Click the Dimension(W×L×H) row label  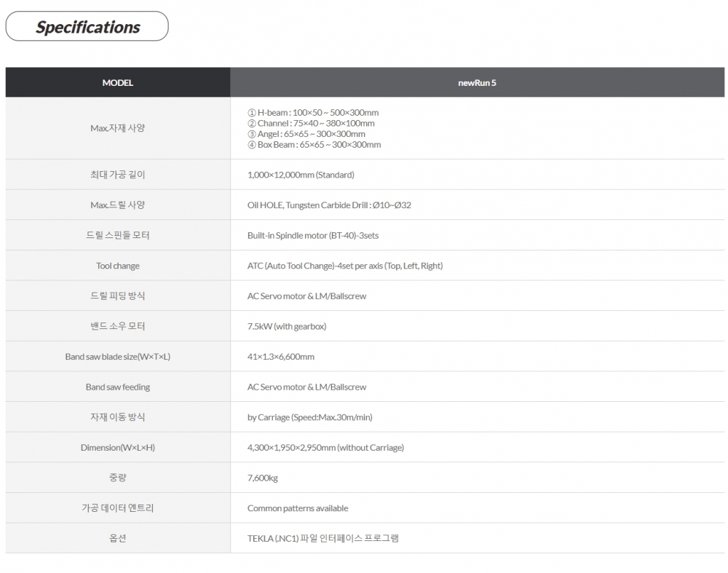coord(117,448)
